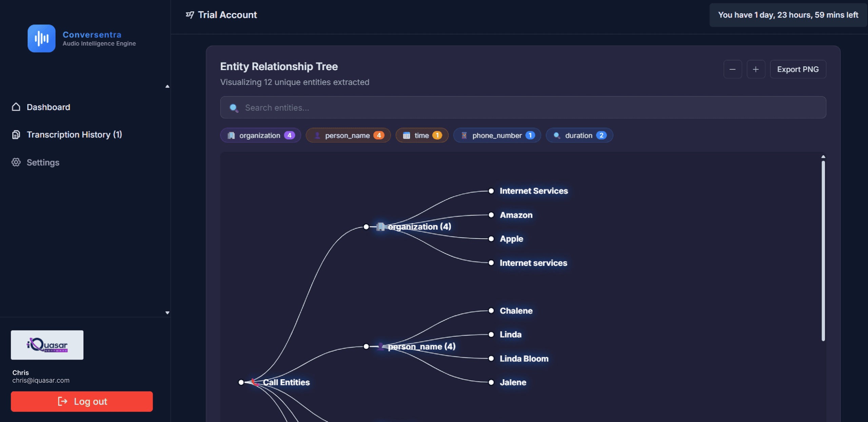The height and width of the screenshot is (422, 868).
Task: Click the Transcription History document icon
Action: [x=16, y=135]
